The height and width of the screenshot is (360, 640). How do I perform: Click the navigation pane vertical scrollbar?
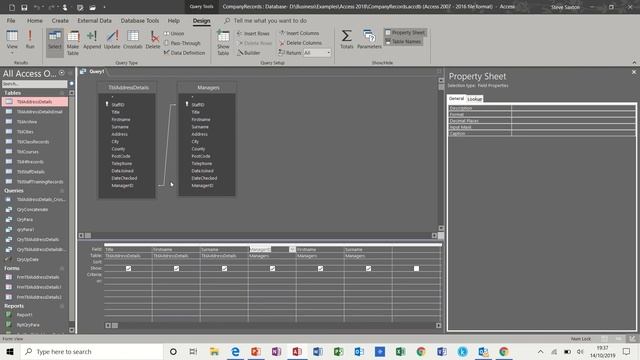(x=71, y=211)
